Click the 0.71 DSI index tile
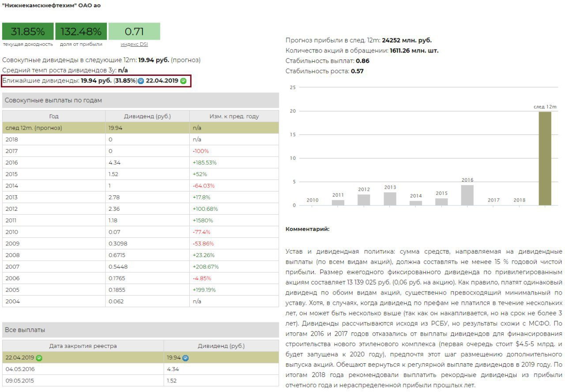565x392 pixels. (134, 31)
